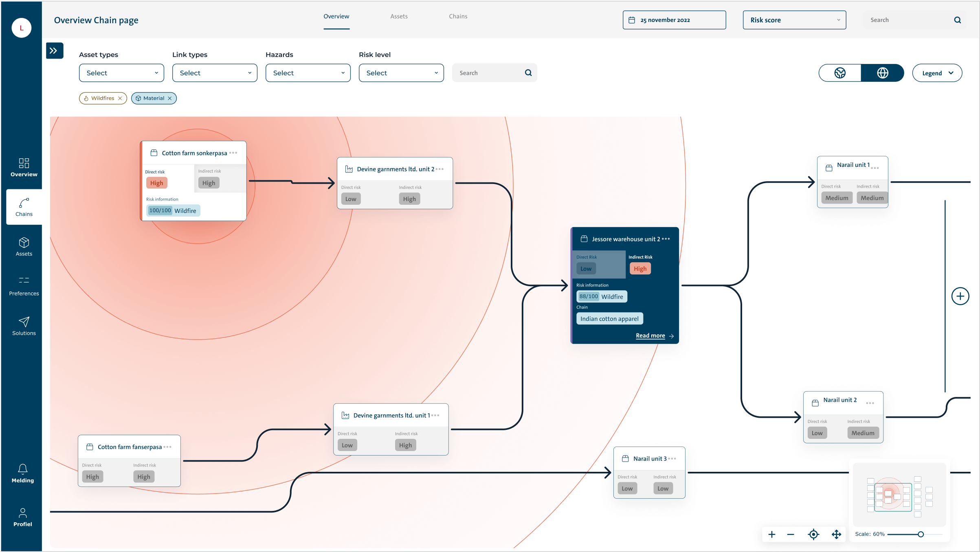Click the pan move arrows icon

pos(836,534)
